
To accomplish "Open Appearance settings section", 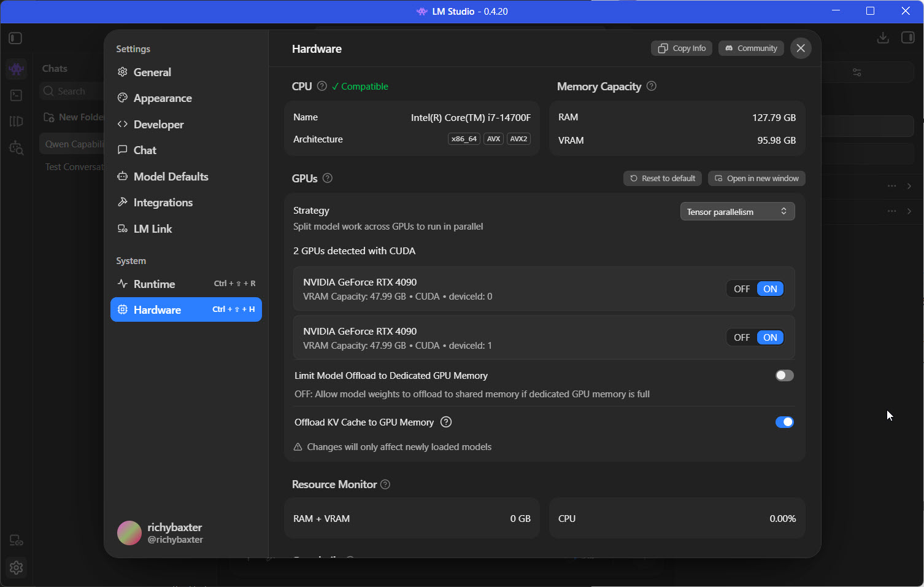I will click(x=186, y=98).
